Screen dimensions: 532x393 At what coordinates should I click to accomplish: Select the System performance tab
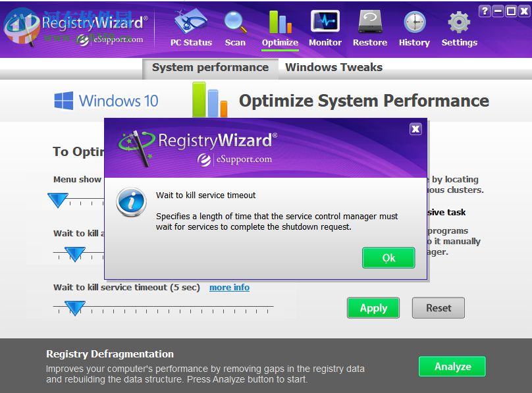point(209,67)
